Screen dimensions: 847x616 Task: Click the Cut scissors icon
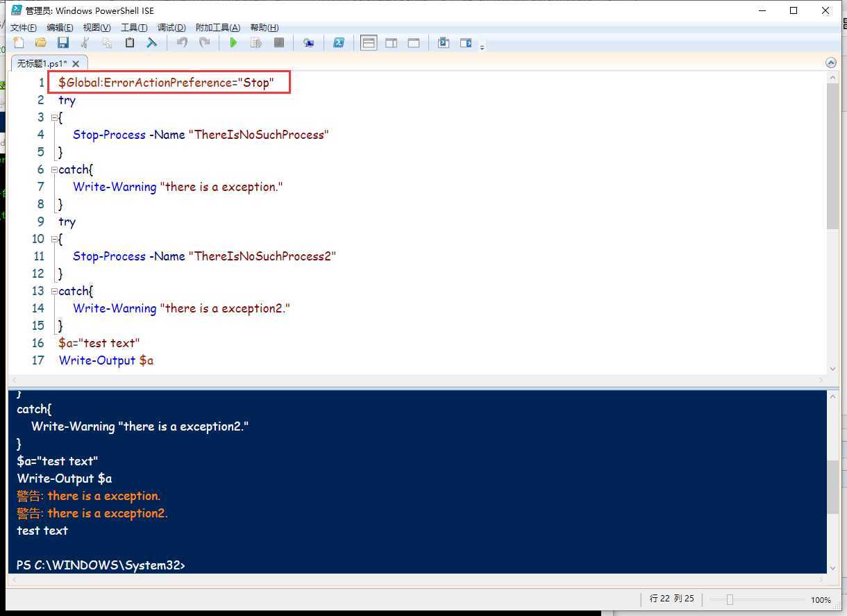(x=85, y=43)
